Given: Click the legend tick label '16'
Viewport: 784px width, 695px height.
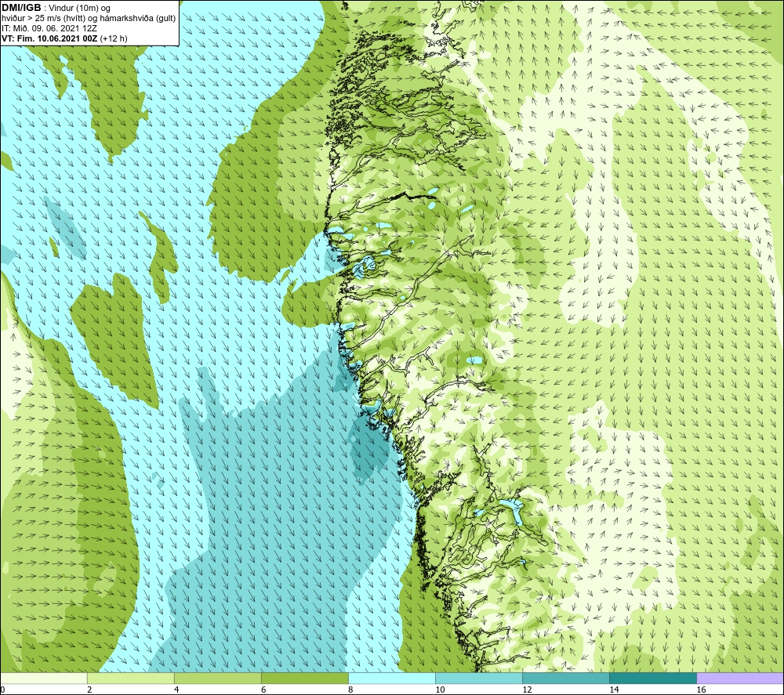Looking at the screenshot, I should coord(701,690).
